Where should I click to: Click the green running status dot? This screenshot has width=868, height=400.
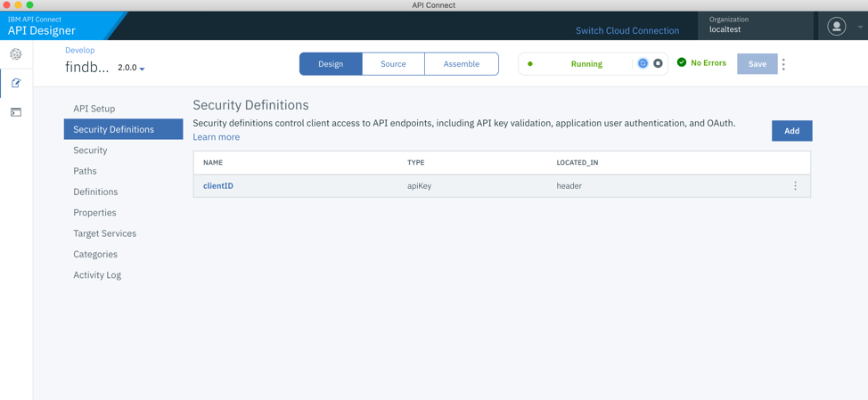530,63
